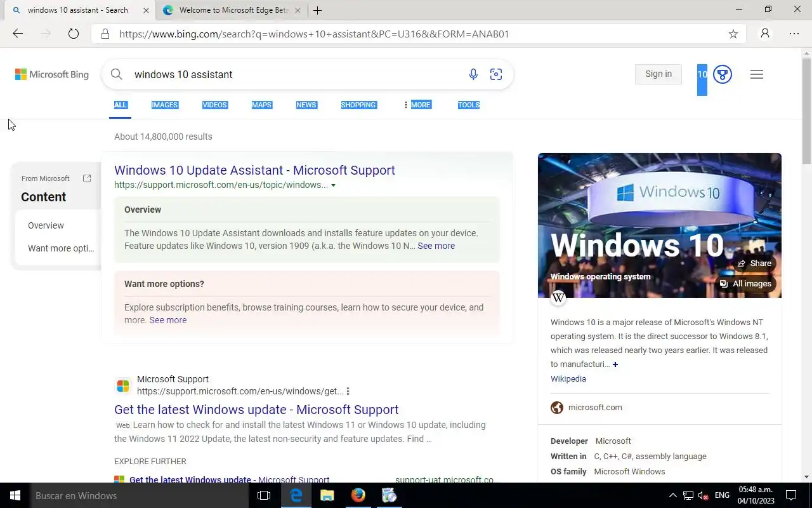
Task: Open the volume icon in system tray
Action: pyautogui.click(x=703, y=495)
